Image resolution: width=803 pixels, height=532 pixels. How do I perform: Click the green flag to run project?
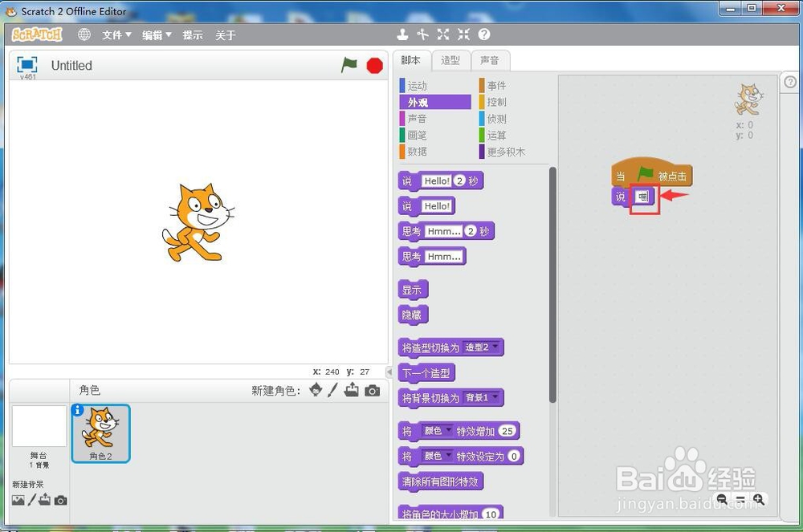pyautogui.click(x=349, y=65)
